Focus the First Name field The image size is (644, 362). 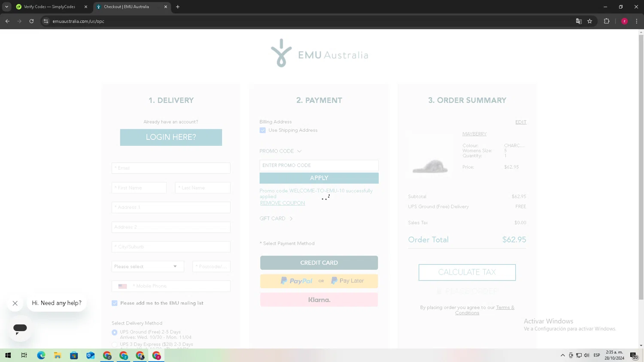139,188
